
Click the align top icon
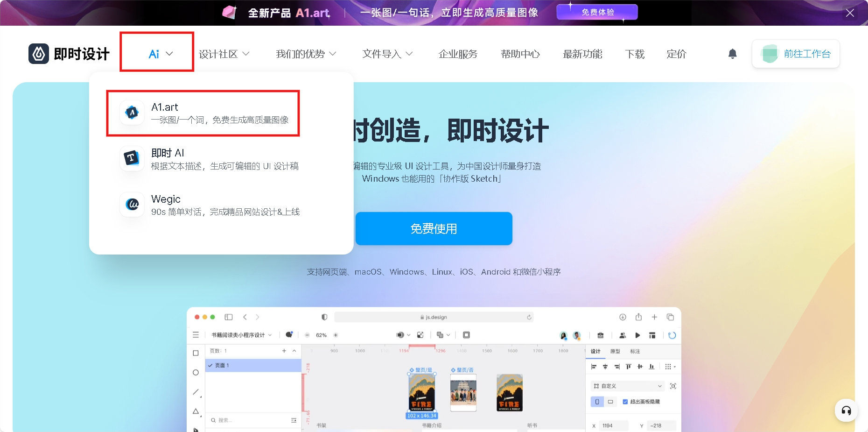tap(628, 367)
